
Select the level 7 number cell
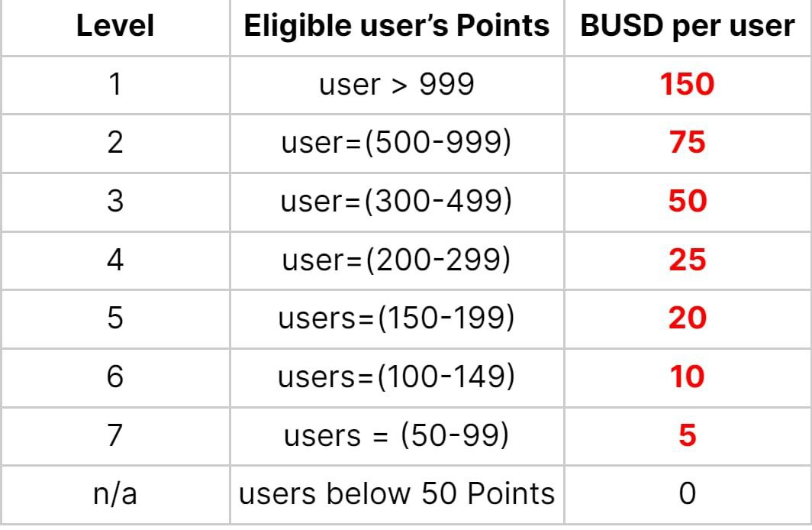point(115,435)
